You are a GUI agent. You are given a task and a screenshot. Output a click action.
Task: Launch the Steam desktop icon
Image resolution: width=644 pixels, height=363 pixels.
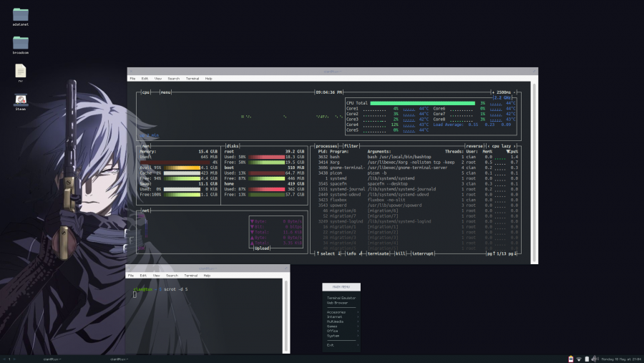pyautogui.click(x=21, y=101)
